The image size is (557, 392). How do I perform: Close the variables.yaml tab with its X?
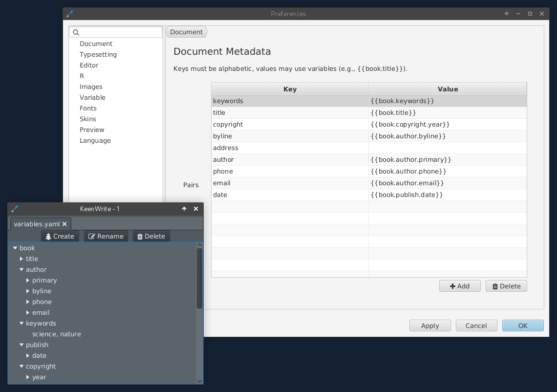[x=64, y=224]
